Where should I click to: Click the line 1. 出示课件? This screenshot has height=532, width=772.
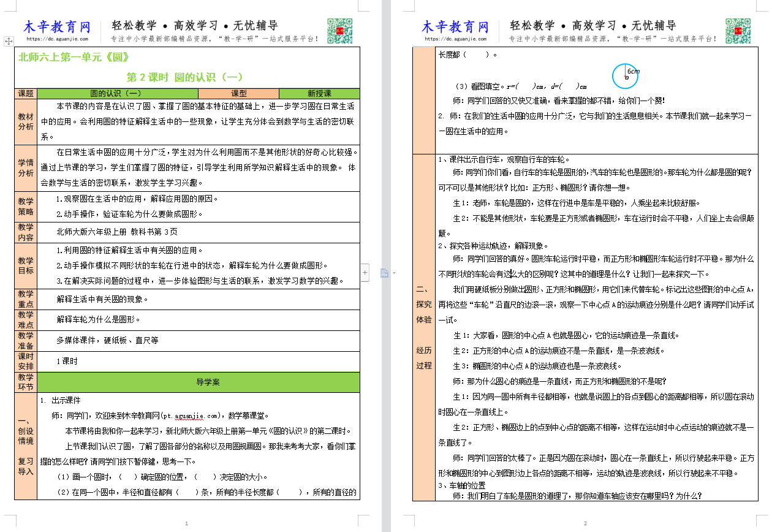point(60,400)
